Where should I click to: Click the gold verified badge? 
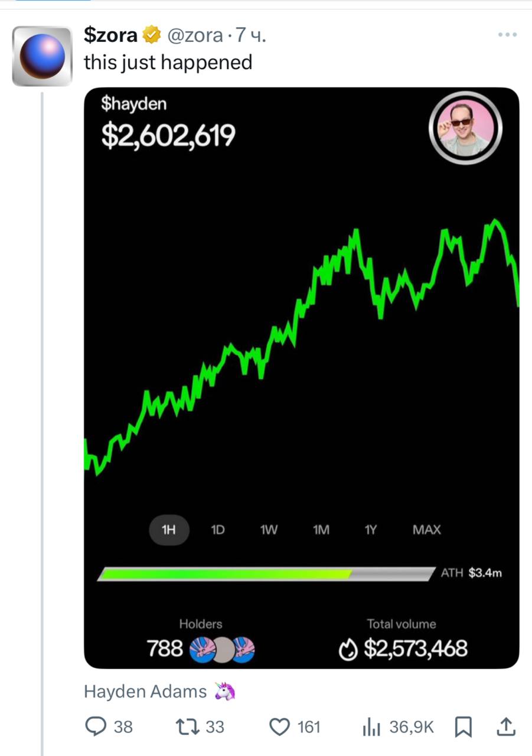pos(152,36)
